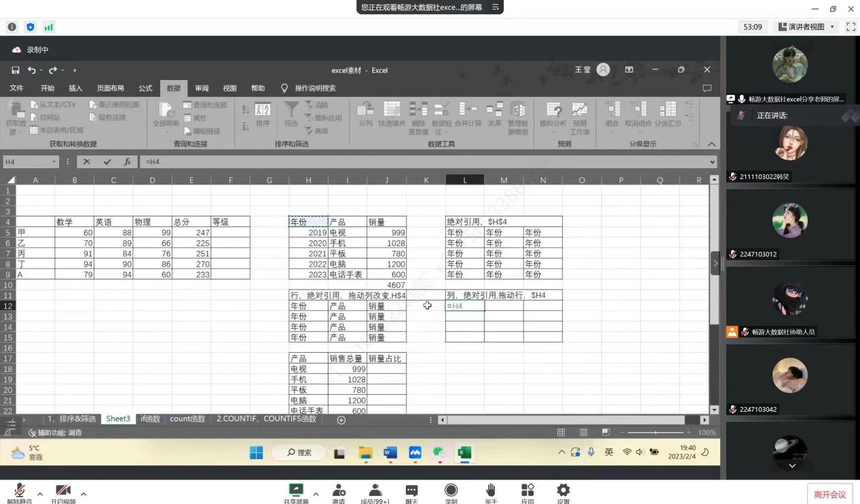Open the 邀请 invite icon
Viewport: 860px width, 504px height.
(x=338, y=490)
